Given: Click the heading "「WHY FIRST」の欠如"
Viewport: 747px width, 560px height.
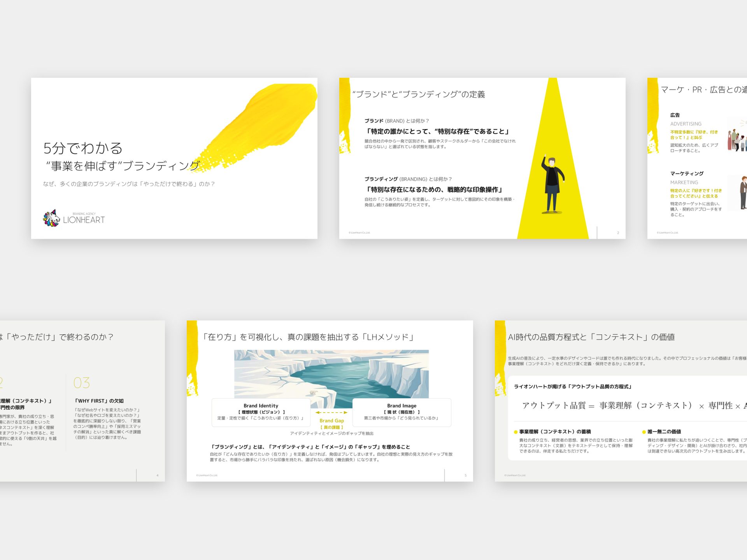Looking at the screenshot, I should 99,401.
